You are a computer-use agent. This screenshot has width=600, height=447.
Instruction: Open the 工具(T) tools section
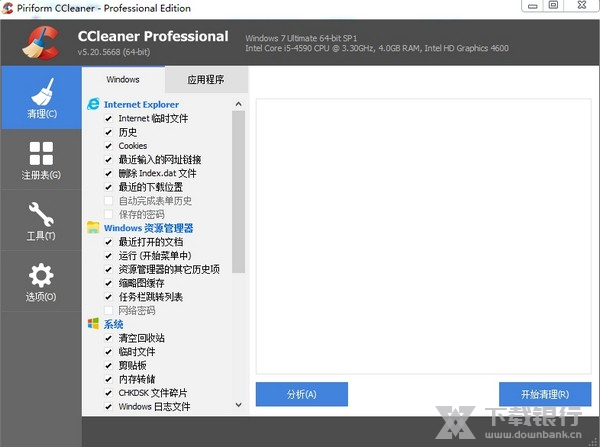(x=41, y=221)
